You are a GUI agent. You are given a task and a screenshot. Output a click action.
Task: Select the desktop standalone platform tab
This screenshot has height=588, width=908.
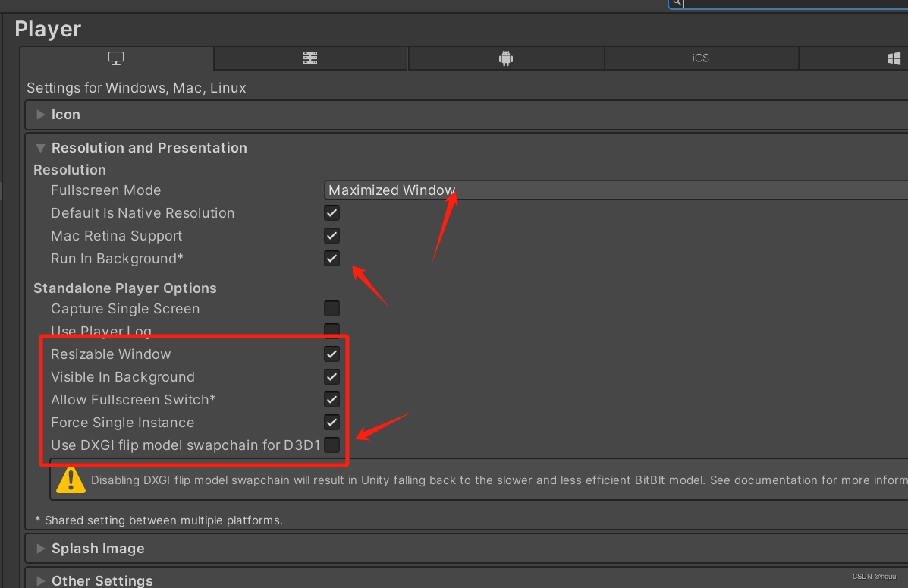pyautogui.click(x=116, y=58)
